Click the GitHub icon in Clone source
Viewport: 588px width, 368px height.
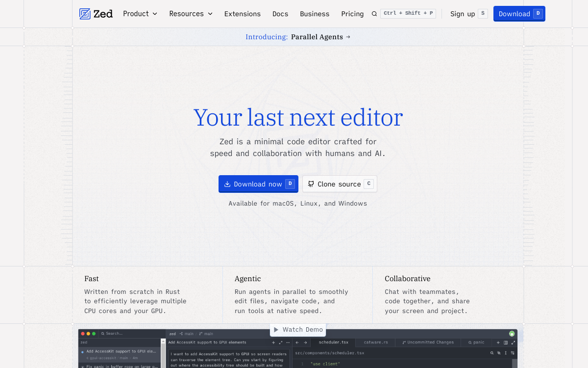[311, 184]
